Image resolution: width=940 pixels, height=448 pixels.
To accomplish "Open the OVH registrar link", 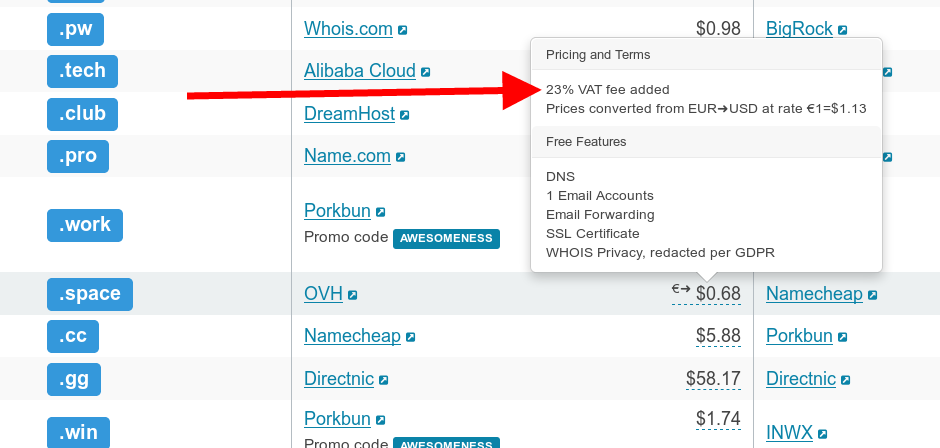I will click(x=323, y=294).
